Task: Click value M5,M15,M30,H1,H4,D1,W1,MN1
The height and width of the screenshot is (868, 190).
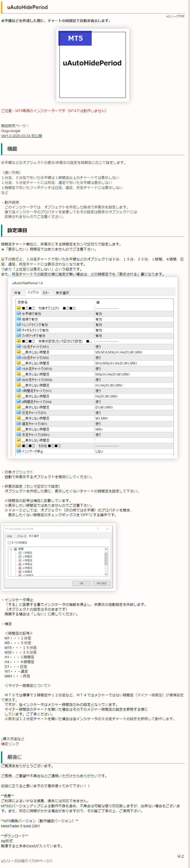Action: point(119,352)
